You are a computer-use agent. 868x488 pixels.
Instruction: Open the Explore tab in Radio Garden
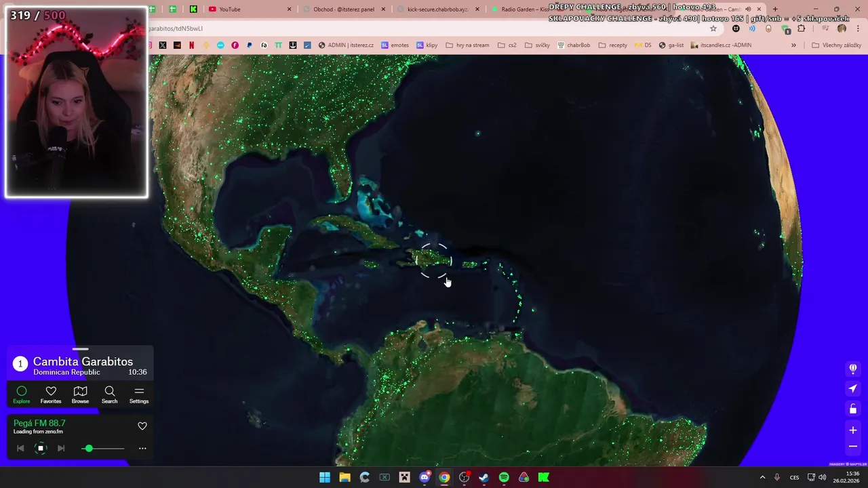[x=22, y=394]
